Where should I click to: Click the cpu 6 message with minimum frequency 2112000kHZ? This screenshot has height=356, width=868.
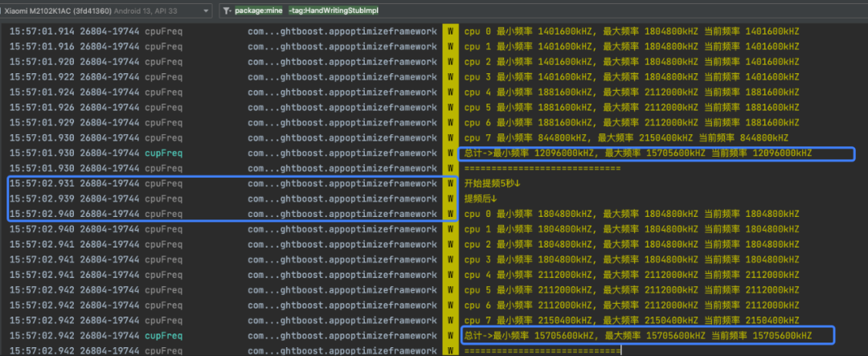(632, 305)
